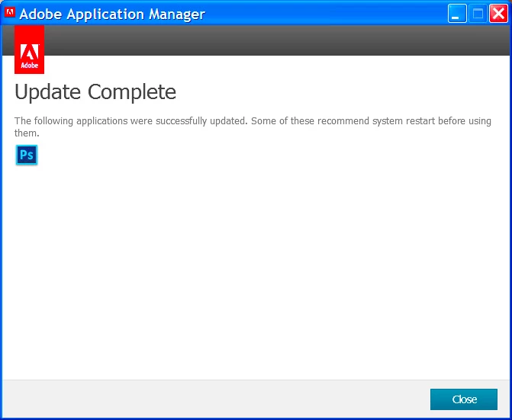Image resolution: width=512 pixels, height=420 pixels.
Task: Click the "Update Complete" heading
Action: tap(95, 91)
